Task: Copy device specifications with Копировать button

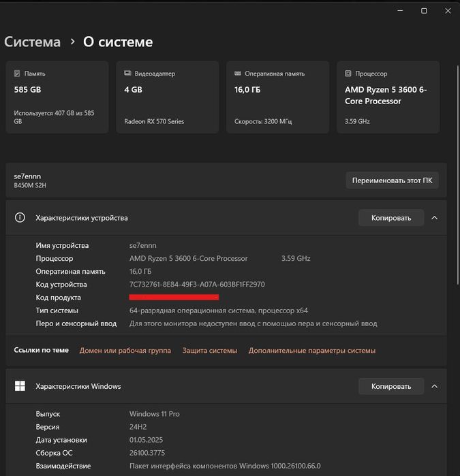Action: [x=391, y=218]
